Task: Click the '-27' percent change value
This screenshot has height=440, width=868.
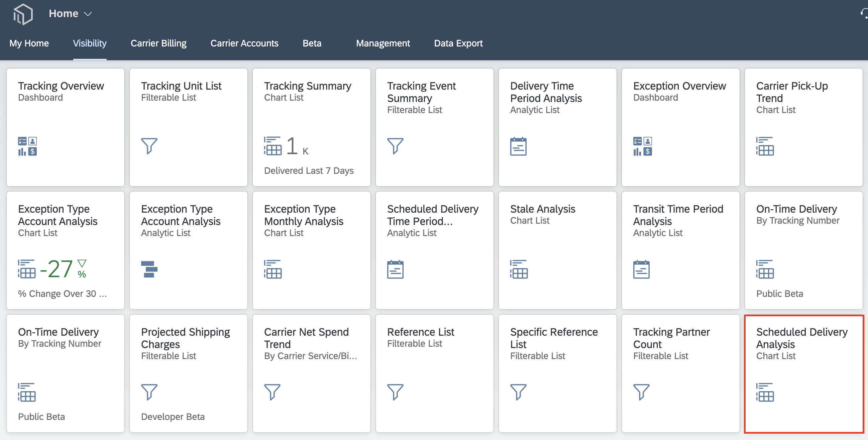Action: tap(56, 269)
